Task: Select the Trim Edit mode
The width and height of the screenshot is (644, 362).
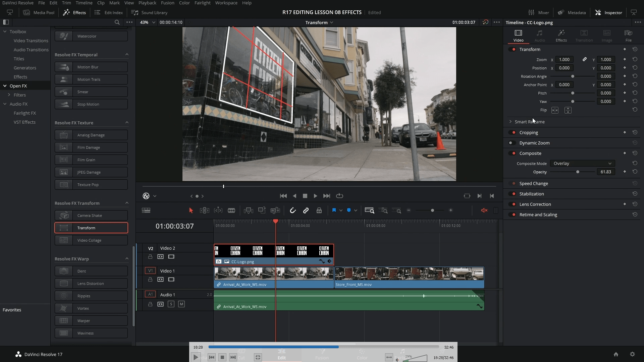Action: coord(205,210)
